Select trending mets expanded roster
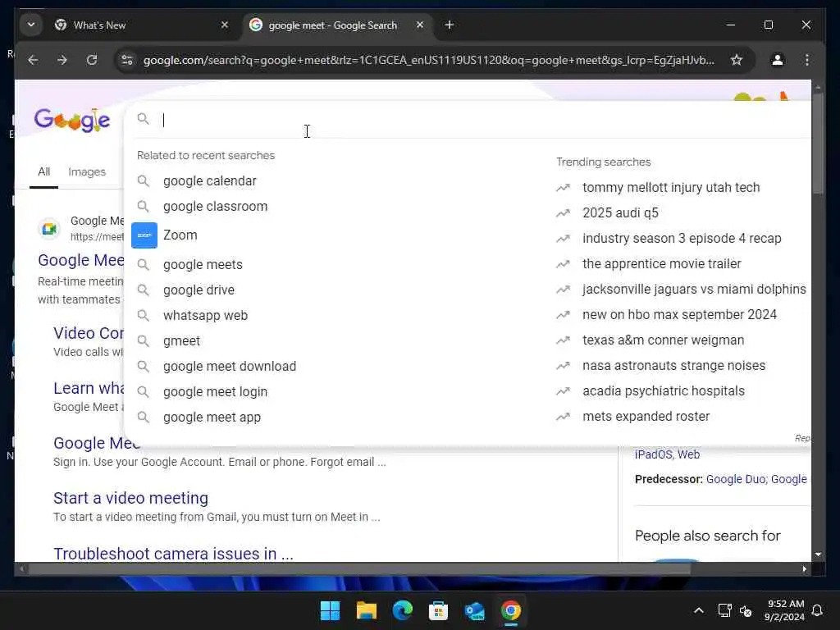This screenshot has width=840, height=630. click(646, 416)
